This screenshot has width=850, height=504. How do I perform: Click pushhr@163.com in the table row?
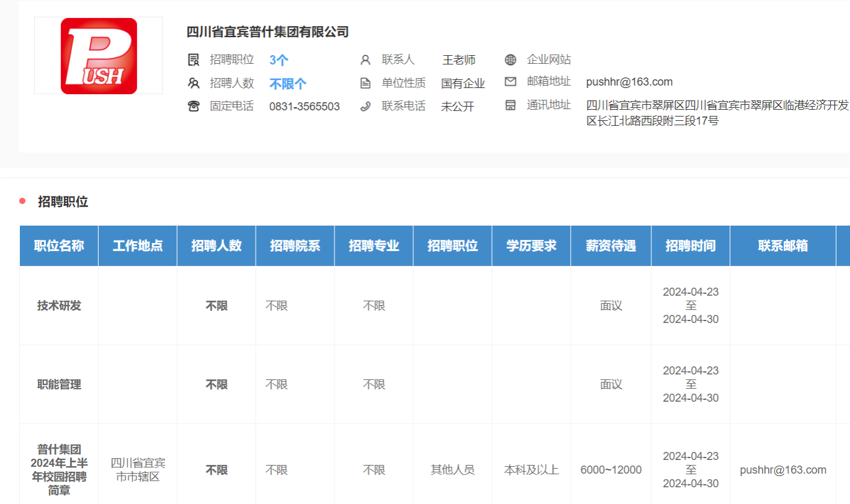pos(783,469)
